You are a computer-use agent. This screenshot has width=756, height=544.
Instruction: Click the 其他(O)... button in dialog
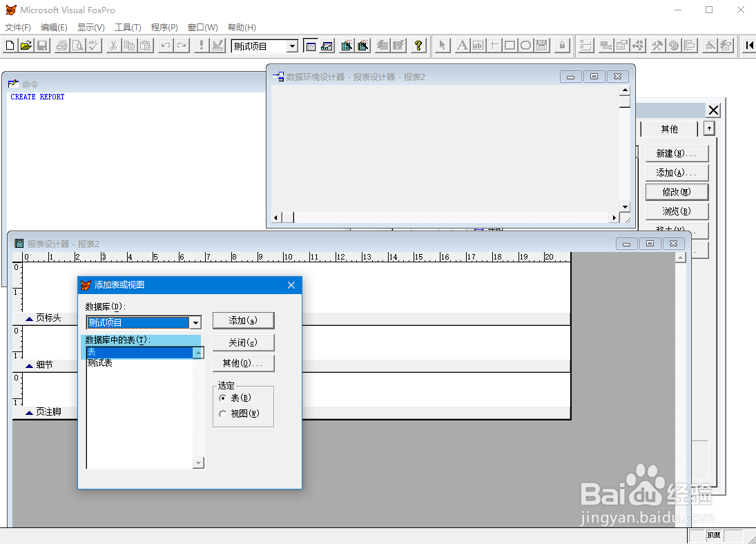244,364
